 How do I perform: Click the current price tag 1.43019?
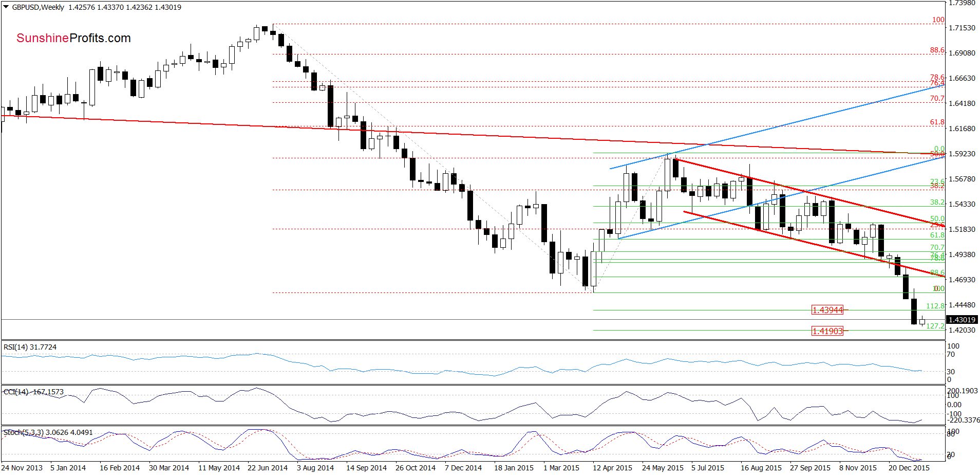[x=962, y=320]
